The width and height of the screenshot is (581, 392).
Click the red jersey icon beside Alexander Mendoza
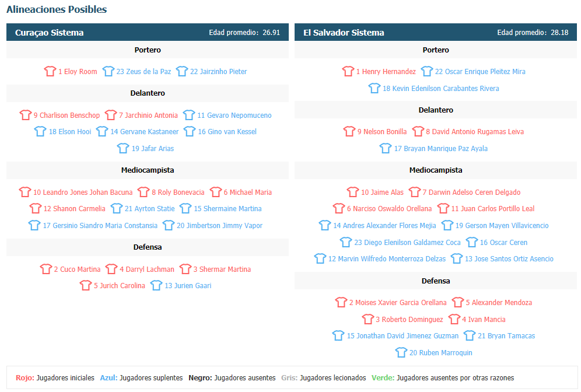point(458,302)
